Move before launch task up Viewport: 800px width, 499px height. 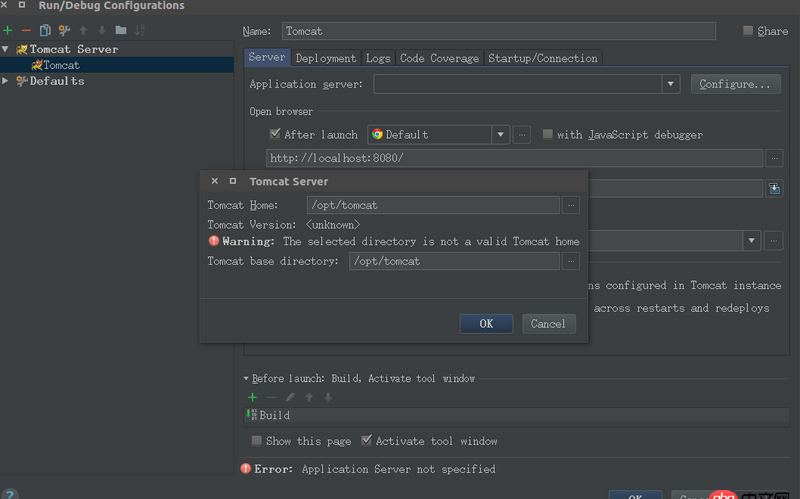click(x=309, y=397)
